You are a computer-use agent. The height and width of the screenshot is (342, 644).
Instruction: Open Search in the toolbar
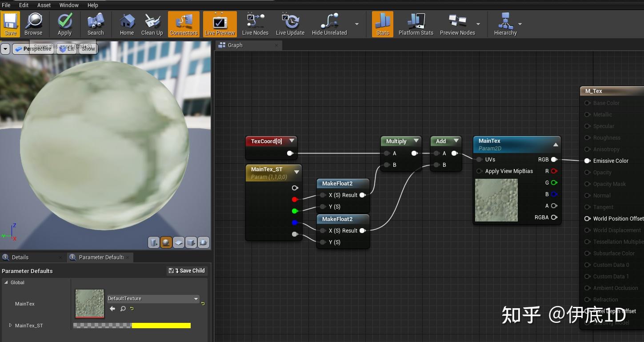(x=95, y=24)
